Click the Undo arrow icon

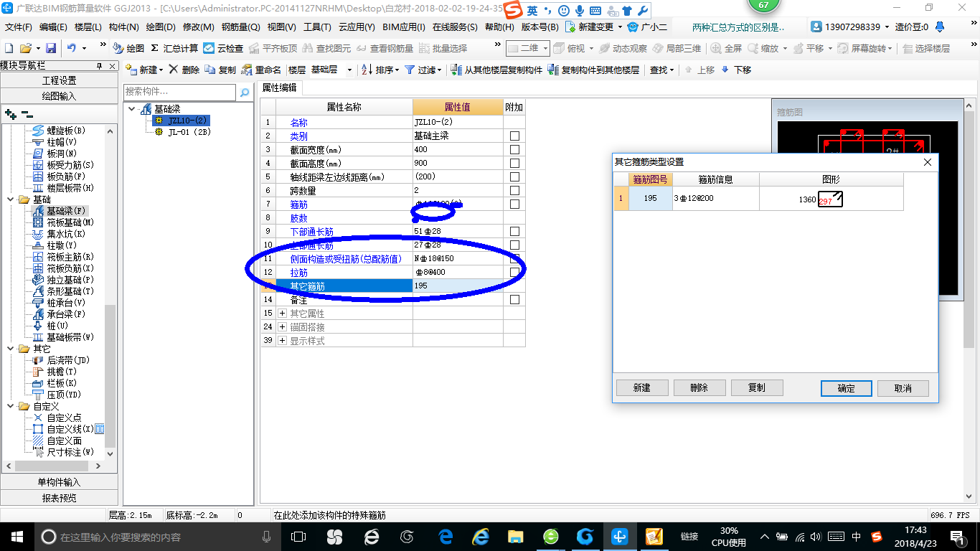coord(72,48)
